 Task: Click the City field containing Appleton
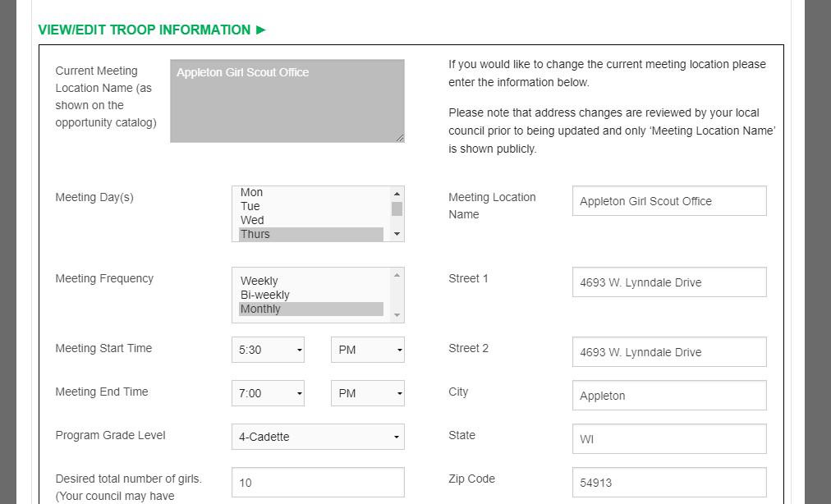tap(669, 396)
